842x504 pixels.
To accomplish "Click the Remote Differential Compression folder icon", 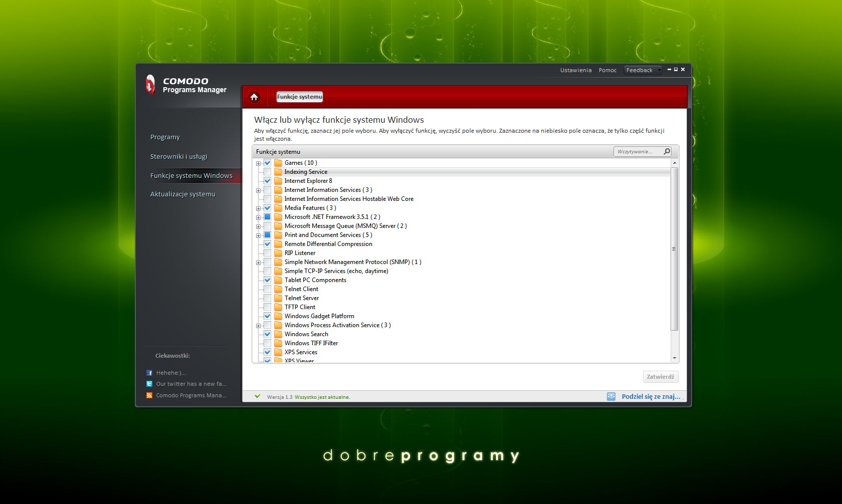I will (x=278, y=244).
